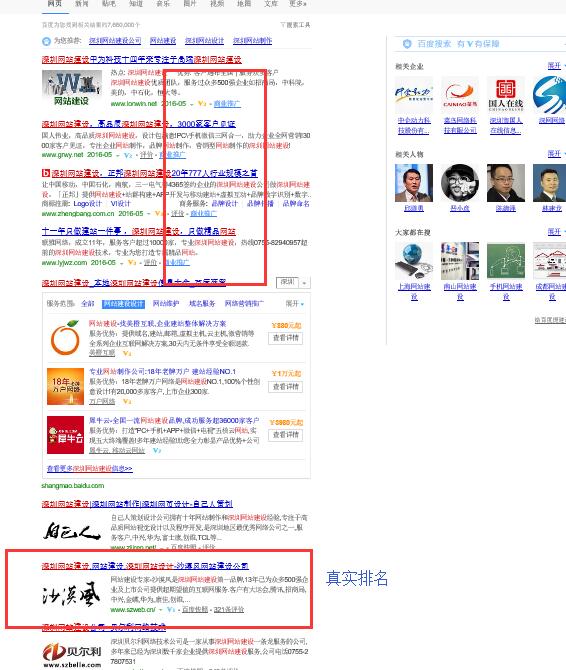Click suggested query 深圳网站设计

coord(204,41)
